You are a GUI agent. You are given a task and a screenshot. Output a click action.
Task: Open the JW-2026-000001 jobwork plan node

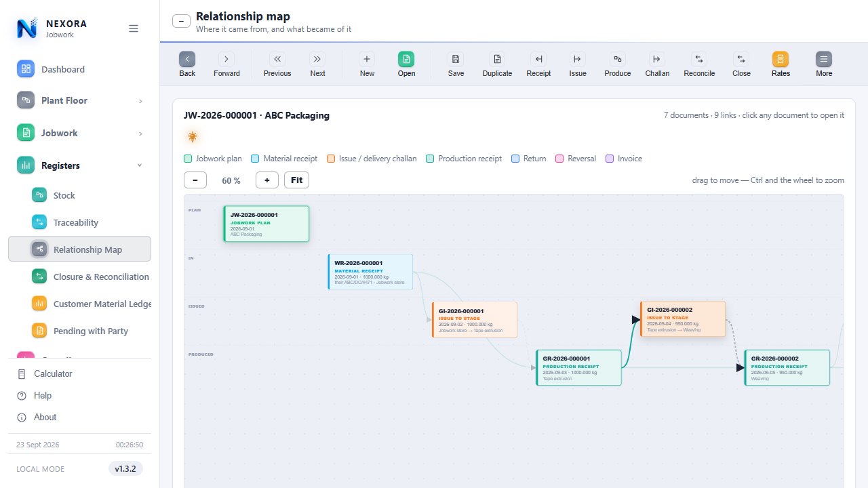coord(267,224)
